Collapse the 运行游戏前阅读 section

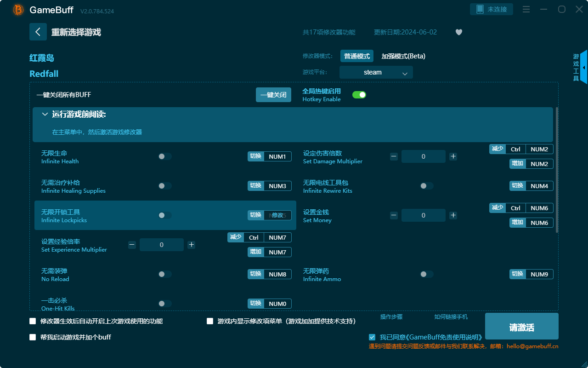click(45, 114)
